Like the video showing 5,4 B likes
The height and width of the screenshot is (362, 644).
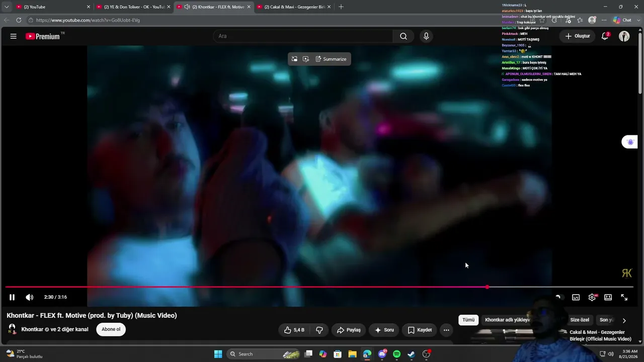pyautogui.click(x=294, y=330)
